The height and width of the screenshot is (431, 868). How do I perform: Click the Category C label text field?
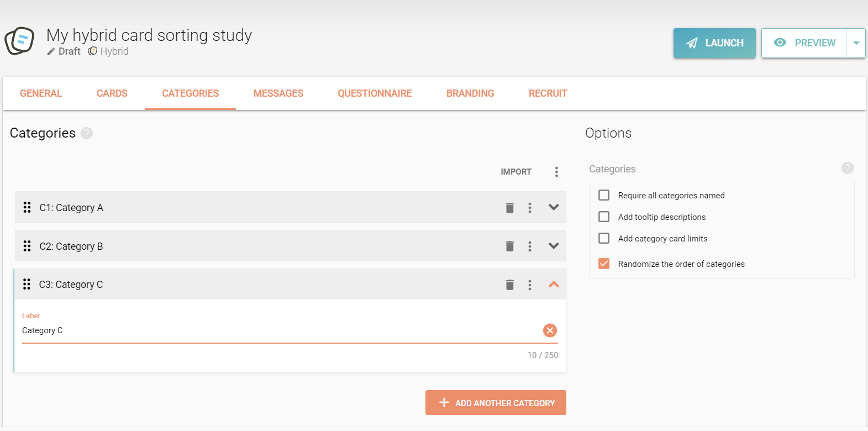coord(276,330)
